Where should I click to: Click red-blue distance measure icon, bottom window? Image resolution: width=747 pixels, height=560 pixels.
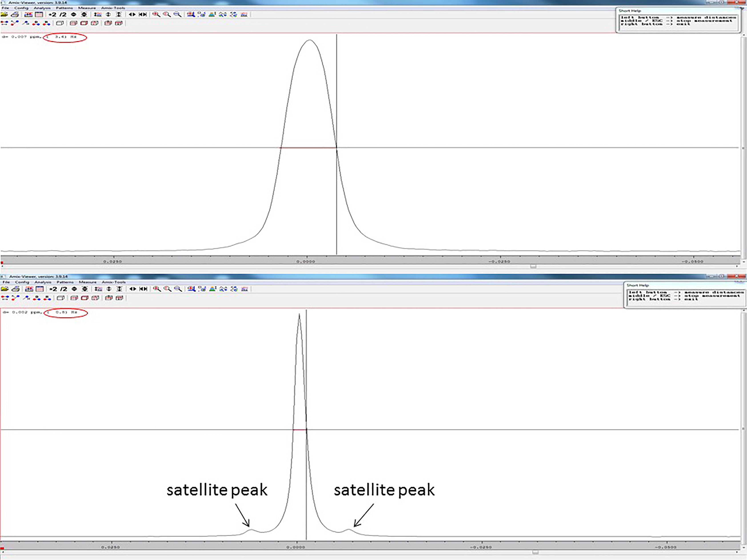click(5, 298)
